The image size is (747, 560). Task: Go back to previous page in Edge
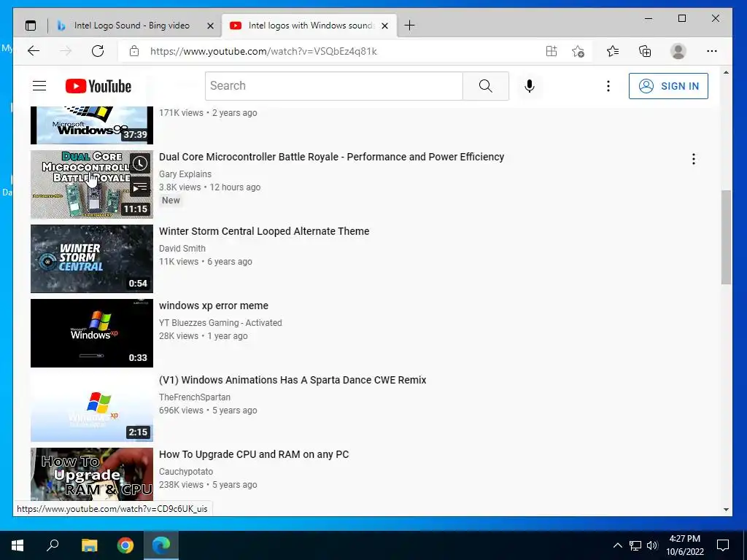click(34, 51)
